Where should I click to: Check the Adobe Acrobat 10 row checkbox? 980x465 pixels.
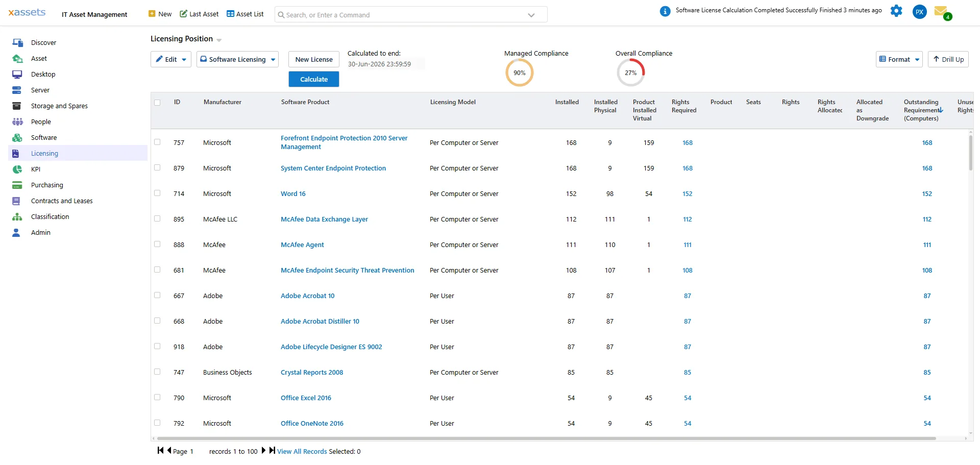point(157,296)
